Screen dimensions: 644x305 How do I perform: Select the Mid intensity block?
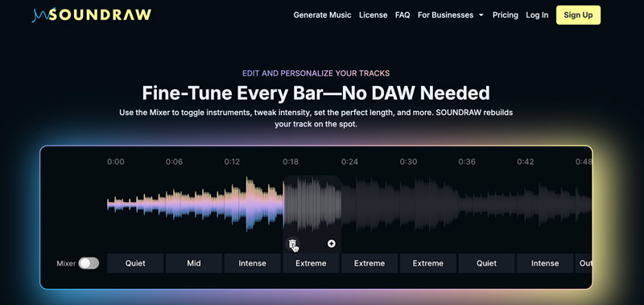click(194, 263)
